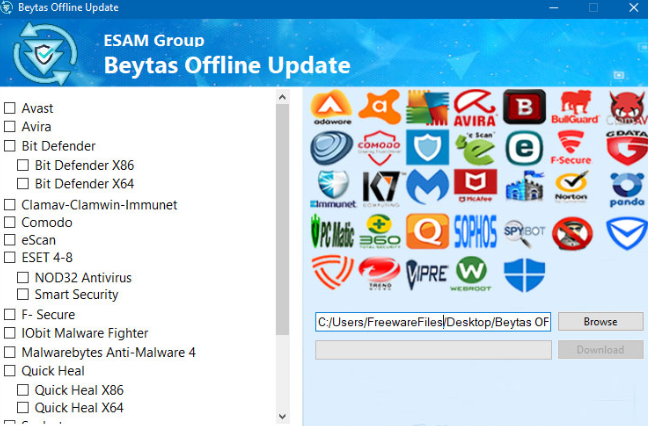
Task: Enable Bit Defender X64 checkbox
Action: click(23, 183)
